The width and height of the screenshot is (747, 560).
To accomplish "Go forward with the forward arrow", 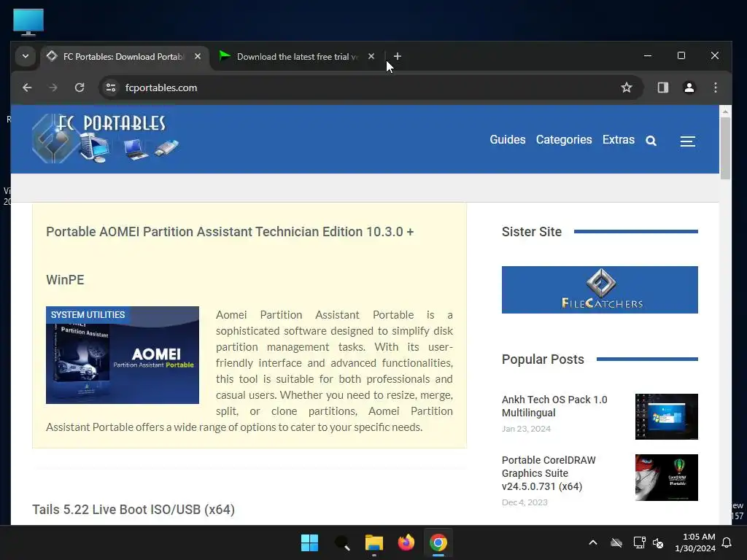I will 53,87.
